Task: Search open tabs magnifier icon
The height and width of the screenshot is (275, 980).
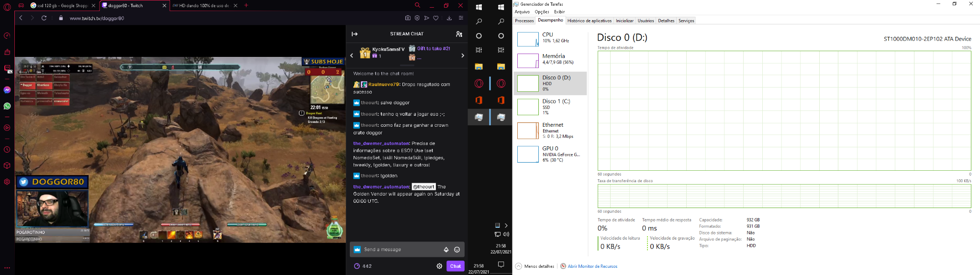Action: pyautogui.click(x=417, y=6)
